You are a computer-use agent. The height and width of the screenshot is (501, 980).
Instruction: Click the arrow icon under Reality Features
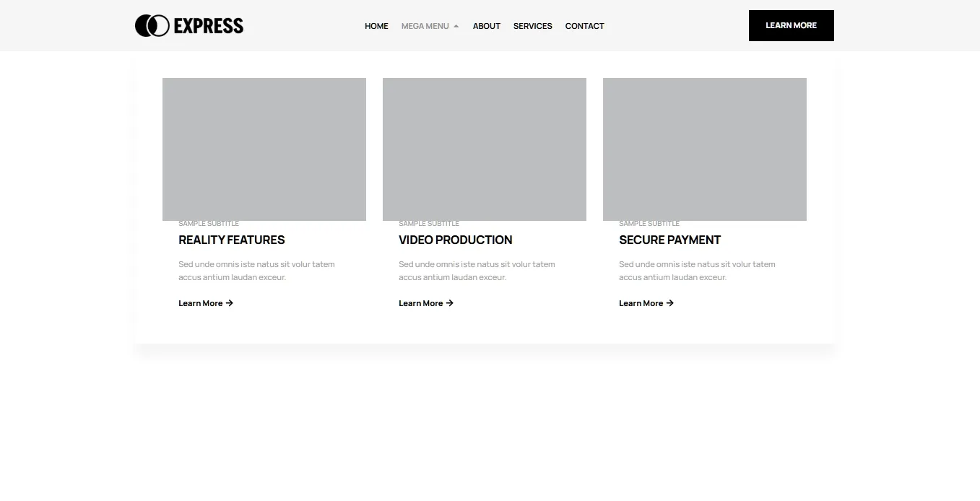(230, 303)
